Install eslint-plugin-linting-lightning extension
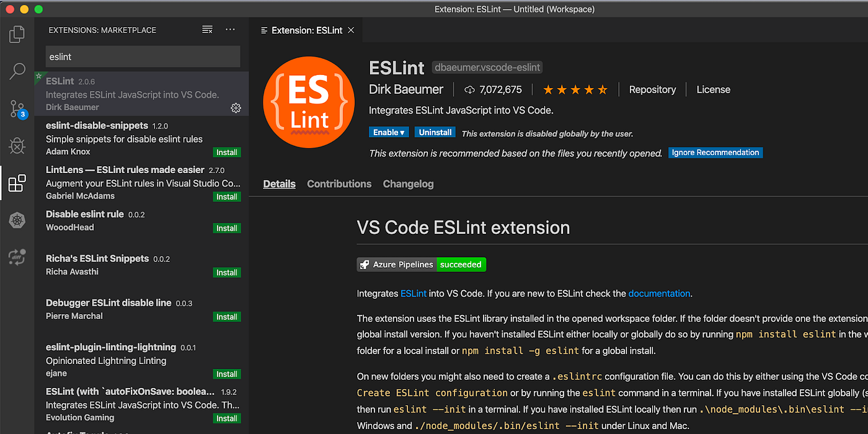The height and width of the screenshot is (434, 868). (227, 374)
